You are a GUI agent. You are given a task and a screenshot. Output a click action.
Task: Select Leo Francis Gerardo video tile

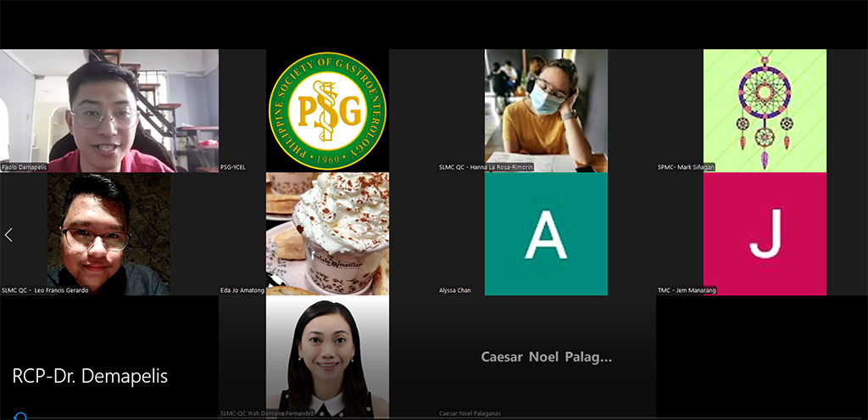109,234
